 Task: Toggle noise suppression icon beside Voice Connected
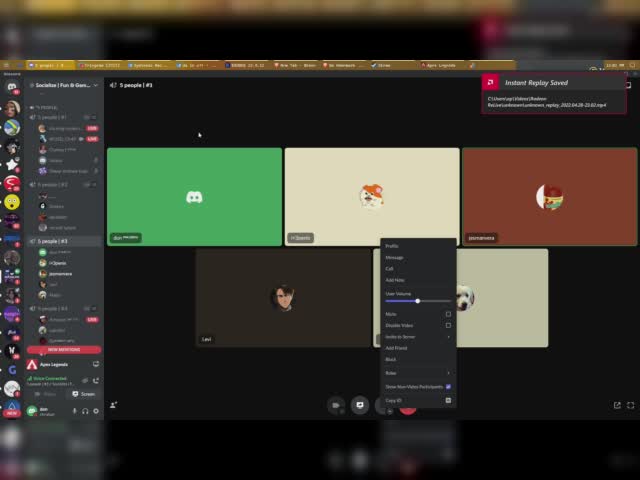85,380
